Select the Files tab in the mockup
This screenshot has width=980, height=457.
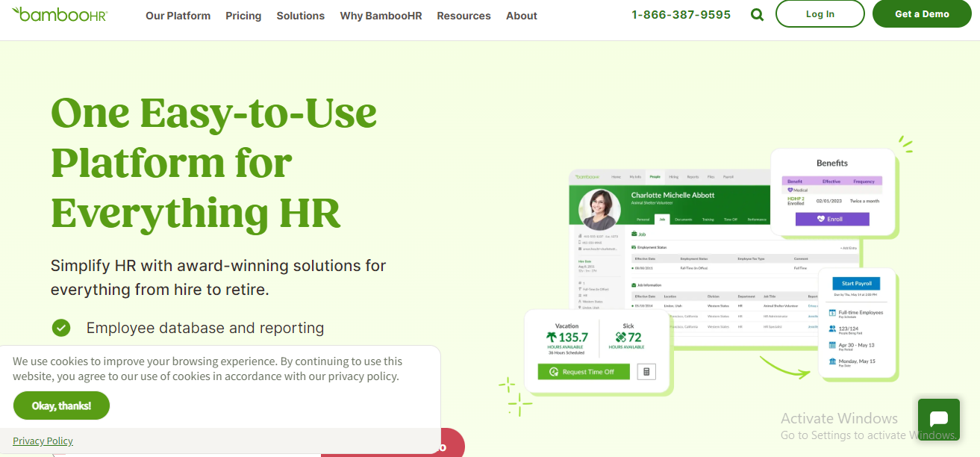[711, 177]
